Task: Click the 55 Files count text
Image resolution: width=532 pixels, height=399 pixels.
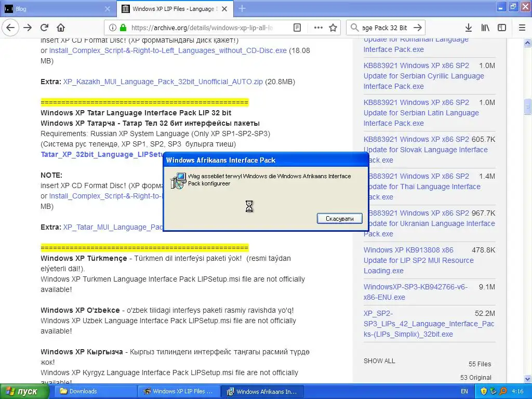Action: (x=480, y=364)
